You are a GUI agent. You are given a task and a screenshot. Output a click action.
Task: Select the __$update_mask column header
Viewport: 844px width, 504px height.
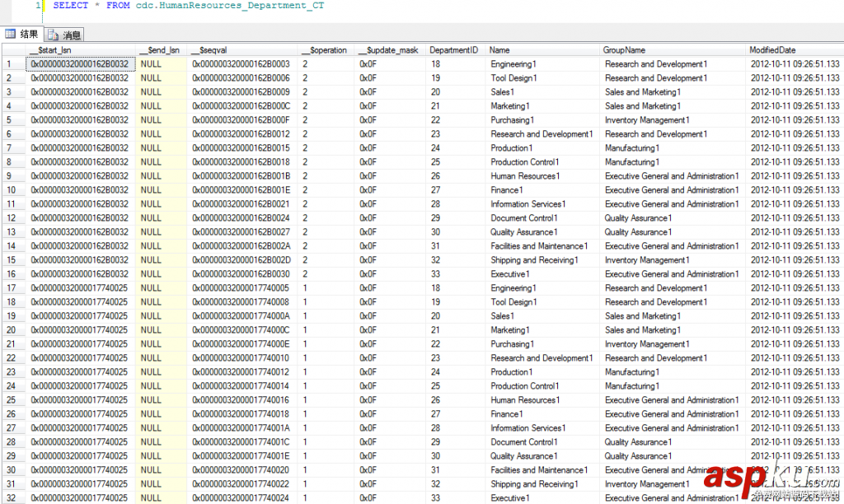[390, 50]
